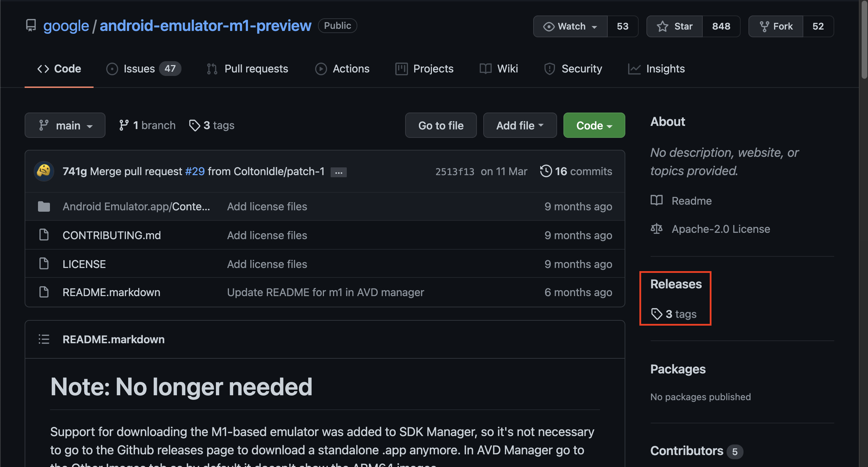Viewport: 868px width, 467px height.
Task: Open commit hash 2513f13
Action: (x=455, y=171)
